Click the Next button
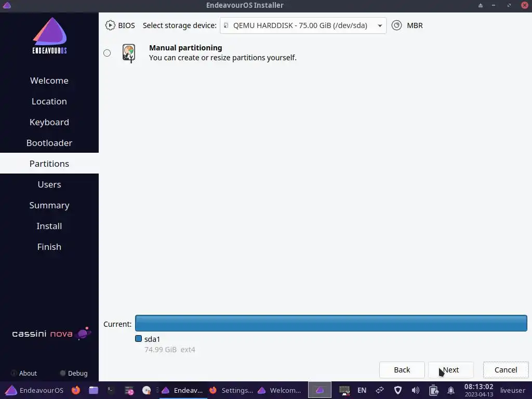 pyautogui.click(x=451, y=370)
